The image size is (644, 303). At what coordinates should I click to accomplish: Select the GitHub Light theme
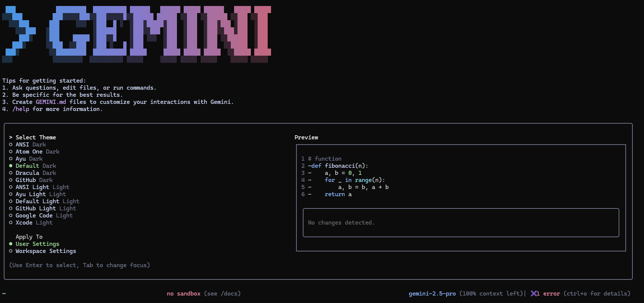(x=46, y=208)
